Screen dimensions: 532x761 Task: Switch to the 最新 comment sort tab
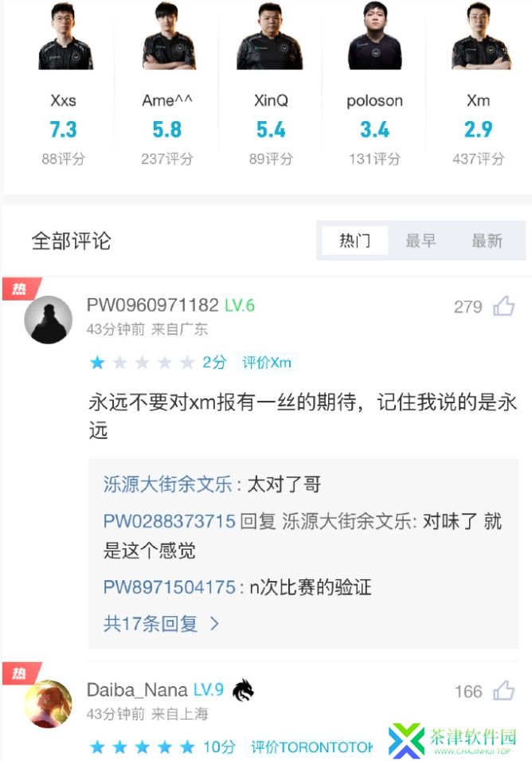pyautogui.click(x=487, y=240)
